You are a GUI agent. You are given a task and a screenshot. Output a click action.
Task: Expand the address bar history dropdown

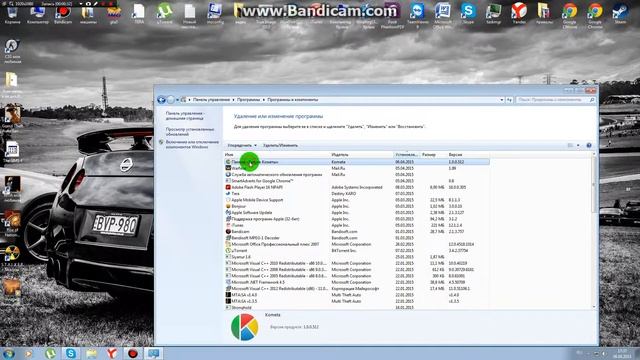coord(502,100)
